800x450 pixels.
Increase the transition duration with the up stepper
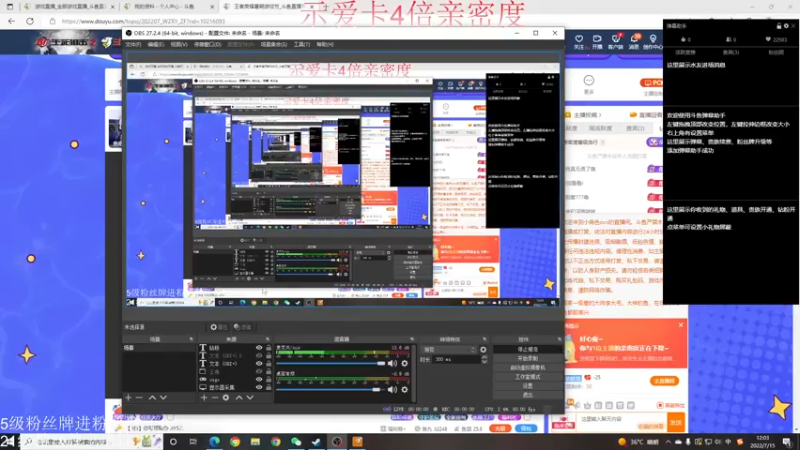click(484, 358)
